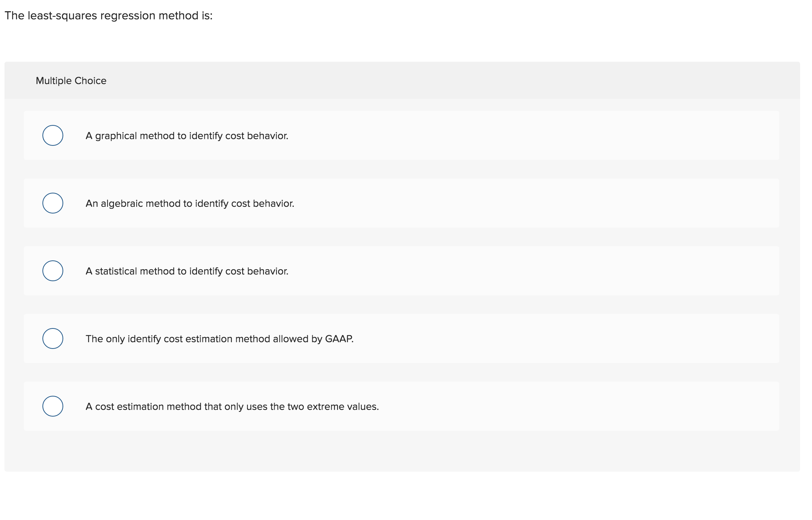Pick the answer stating only method allowed by GAAP

[x=53, y=338]
